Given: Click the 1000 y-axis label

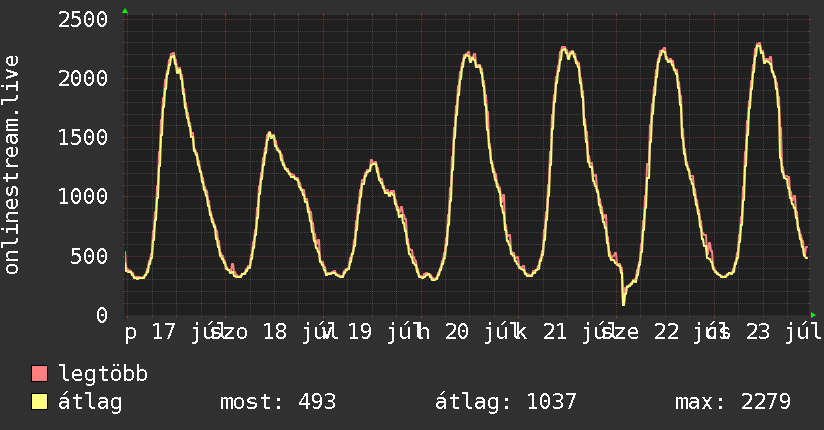Looking at the screenshot, I should [83, 197].
